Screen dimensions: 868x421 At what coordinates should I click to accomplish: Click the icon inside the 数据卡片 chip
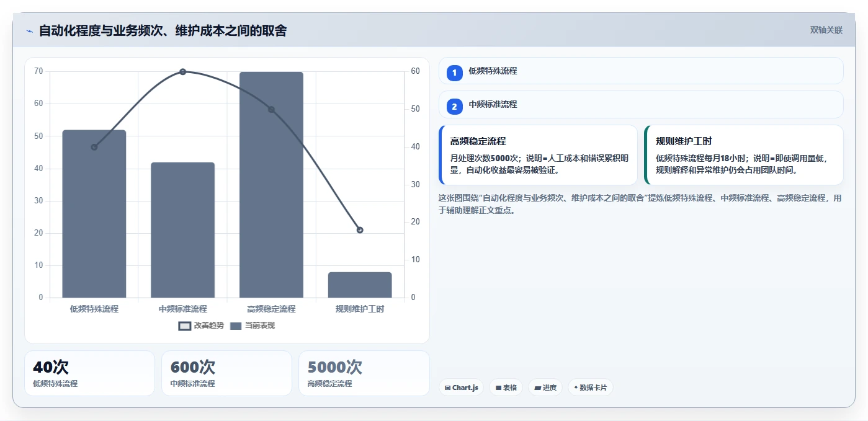(576, 388)
